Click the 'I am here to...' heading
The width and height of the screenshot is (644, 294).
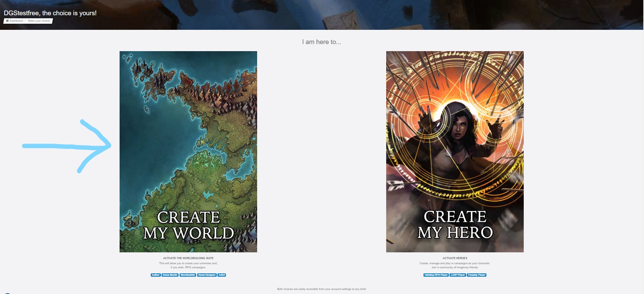click(321, 42)
